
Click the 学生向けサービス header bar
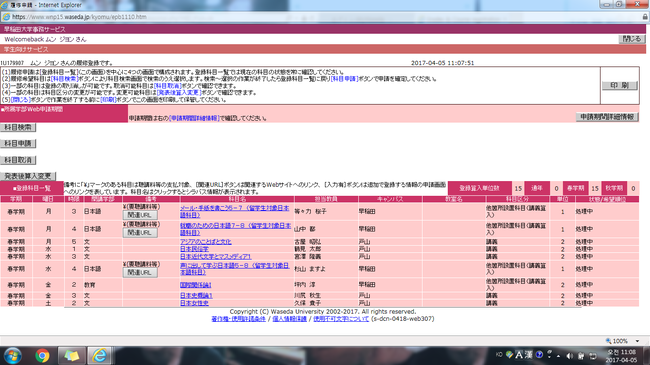pos(323,49)
